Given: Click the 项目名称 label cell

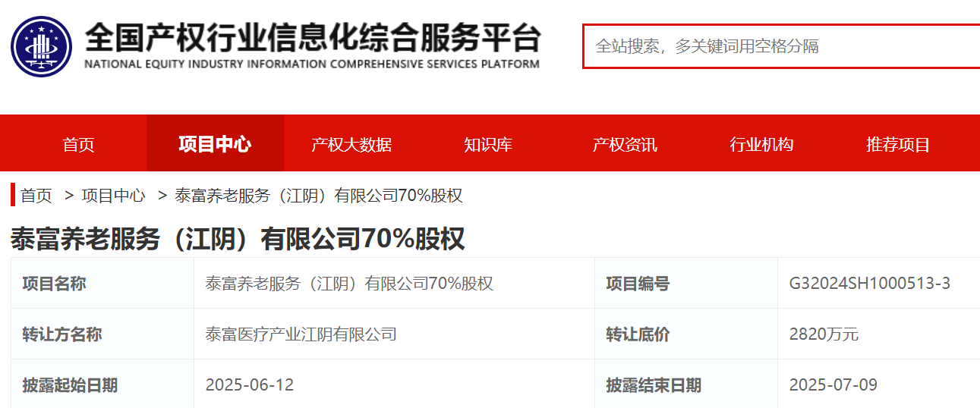Looking at the screenshot, I should tap(102, 284).
